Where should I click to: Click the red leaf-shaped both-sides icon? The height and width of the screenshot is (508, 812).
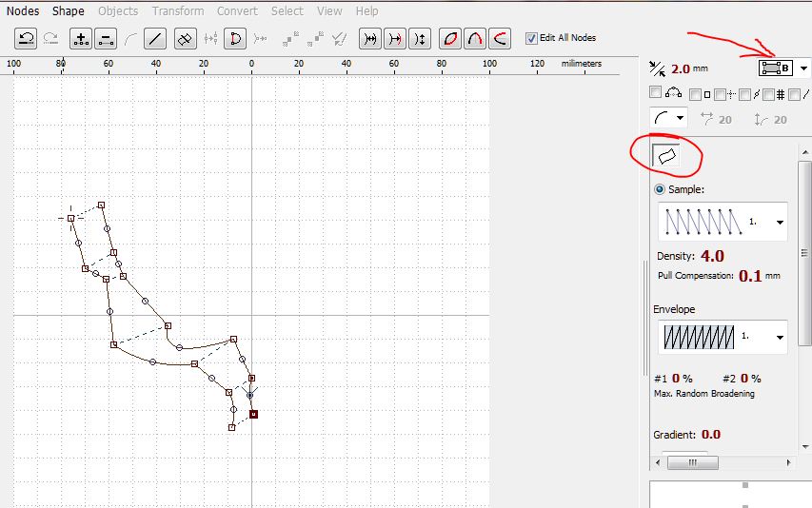click(x=450, y=39)
